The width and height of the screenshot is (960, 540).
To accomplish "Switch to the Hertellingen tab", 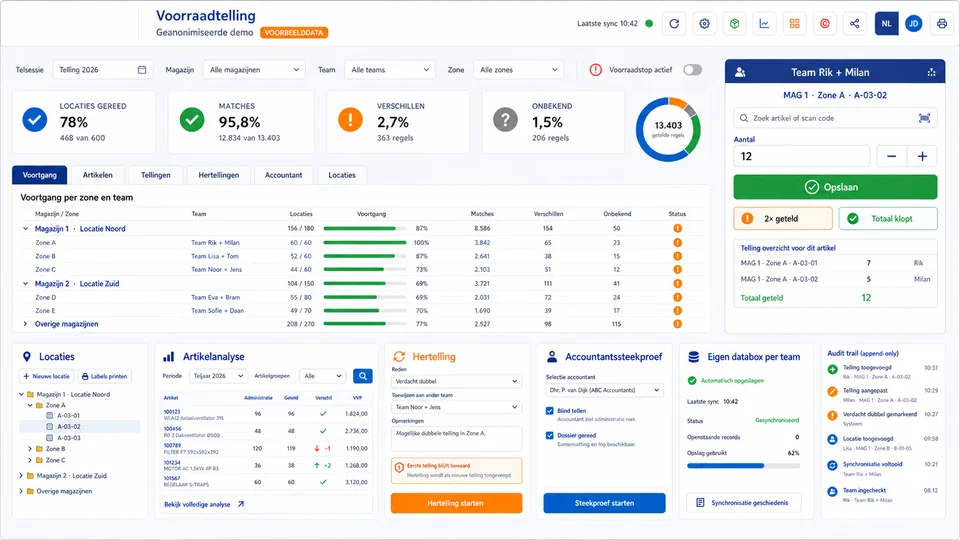I will tap(219, 175).
